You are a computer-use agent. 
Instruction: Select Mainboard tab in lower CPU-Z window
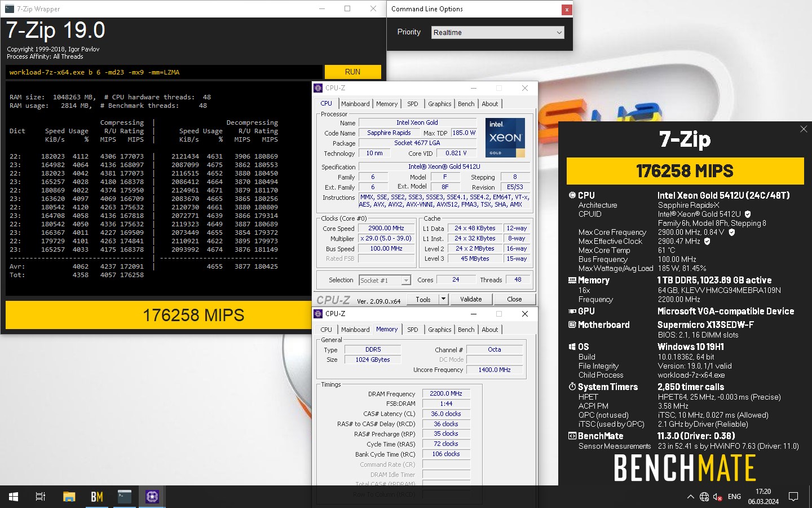tap(355, 330)
